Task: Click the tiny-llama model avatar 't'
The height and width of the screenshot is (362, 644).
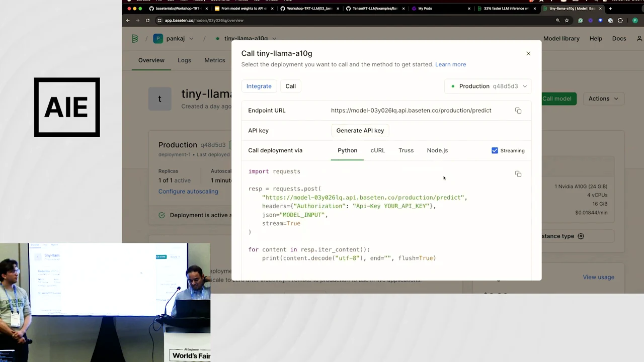Action: [x=160, y=99]
